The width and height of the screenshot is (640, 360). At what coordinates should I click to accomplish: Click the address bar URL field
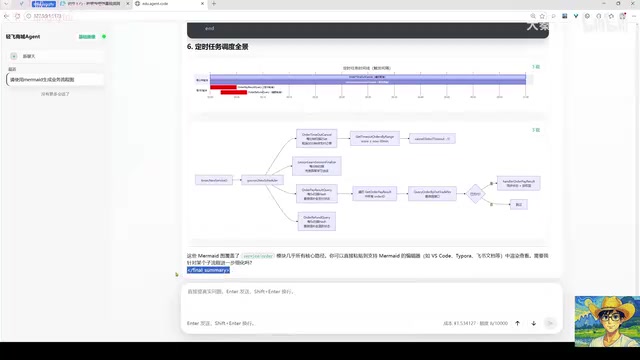pos(278,16)
